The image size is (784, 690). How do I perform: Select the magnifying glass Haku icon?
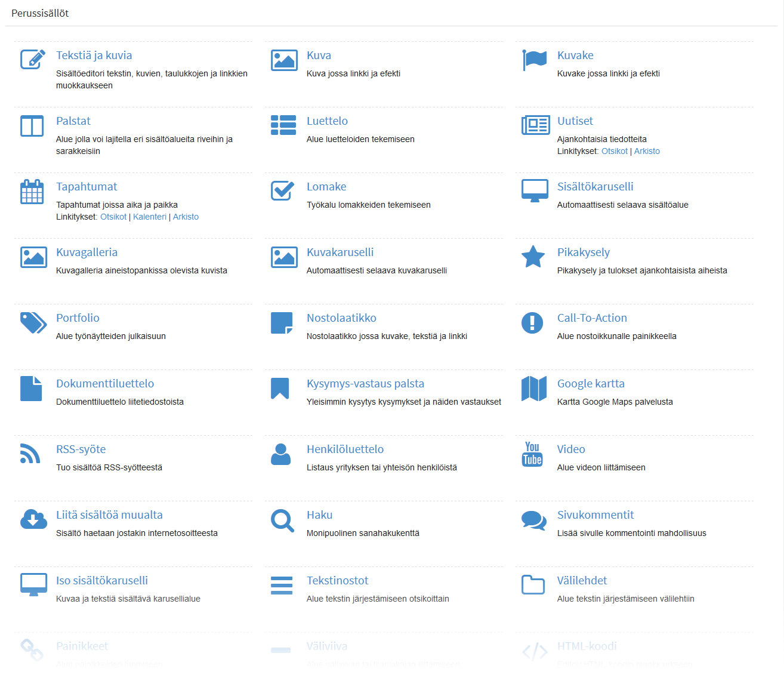coord(282,520)
